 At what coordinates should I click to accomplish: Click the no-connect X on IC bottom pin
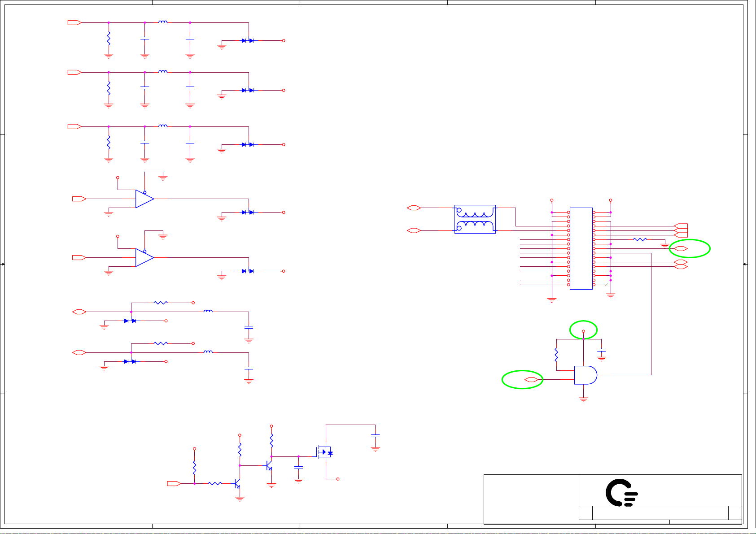606,285
